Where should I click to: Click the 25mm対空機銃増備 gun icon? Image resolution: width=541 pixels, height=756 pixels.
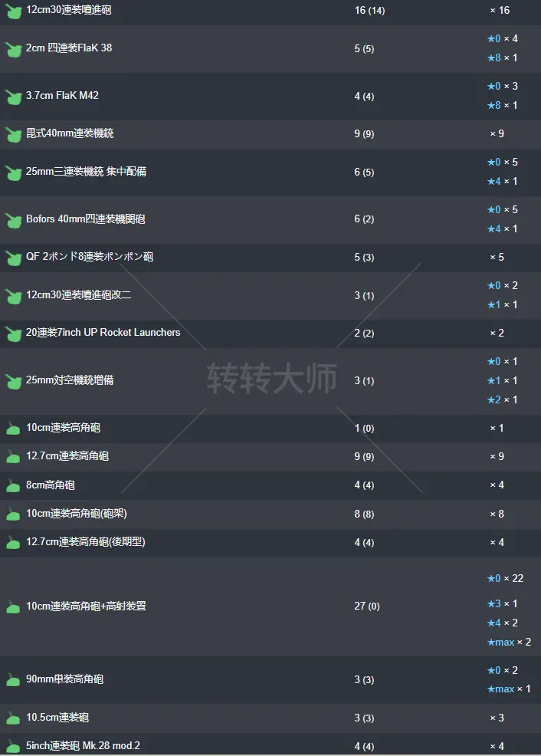pos(13,381)
